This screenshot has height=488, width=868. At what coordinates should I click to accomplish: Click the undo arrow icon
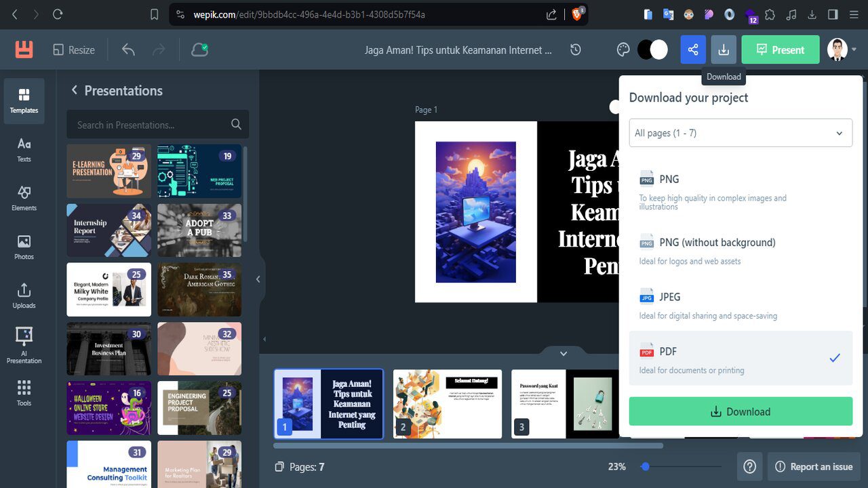pyautogui.click(x=128, y=49)
